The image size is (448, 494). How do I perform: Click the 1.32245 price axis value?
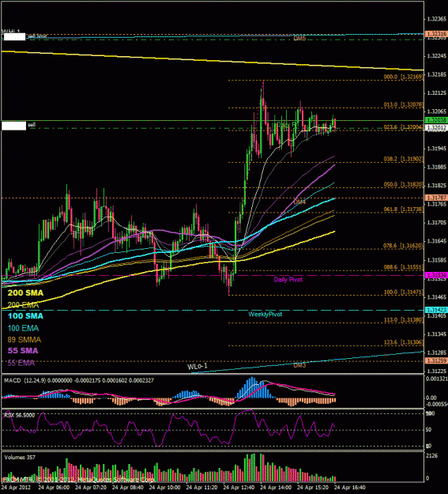437,56
